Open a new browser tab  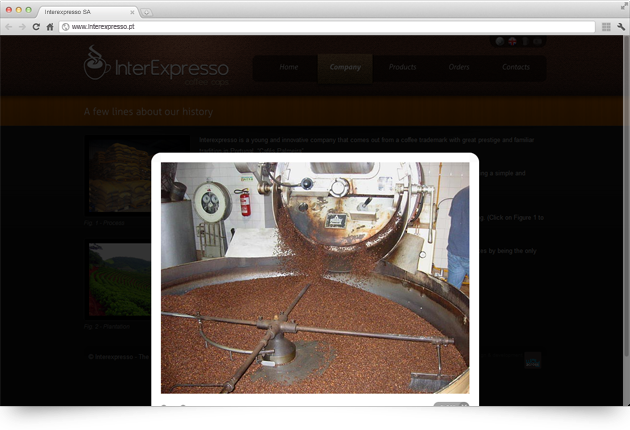tap(146, 12)
